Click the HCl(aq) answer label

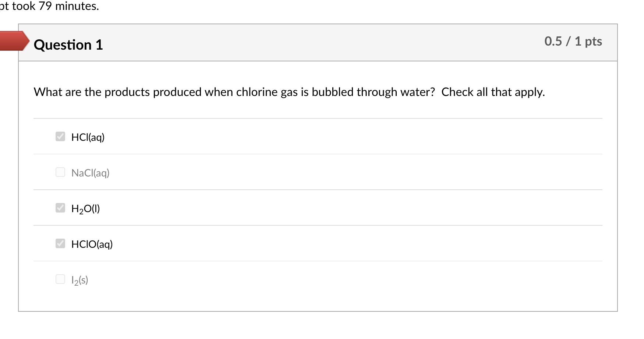[x=88, y=137]
